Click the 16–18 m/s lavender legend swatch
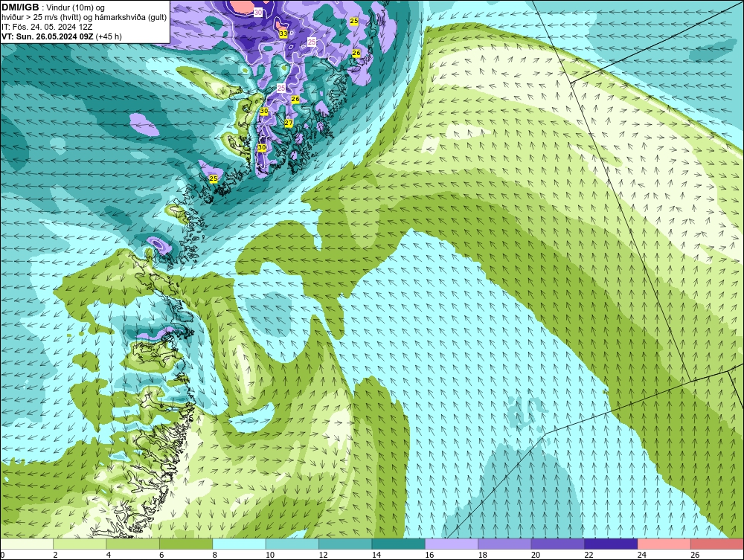This screenshot has height=560, width=744. pos(452,544)
